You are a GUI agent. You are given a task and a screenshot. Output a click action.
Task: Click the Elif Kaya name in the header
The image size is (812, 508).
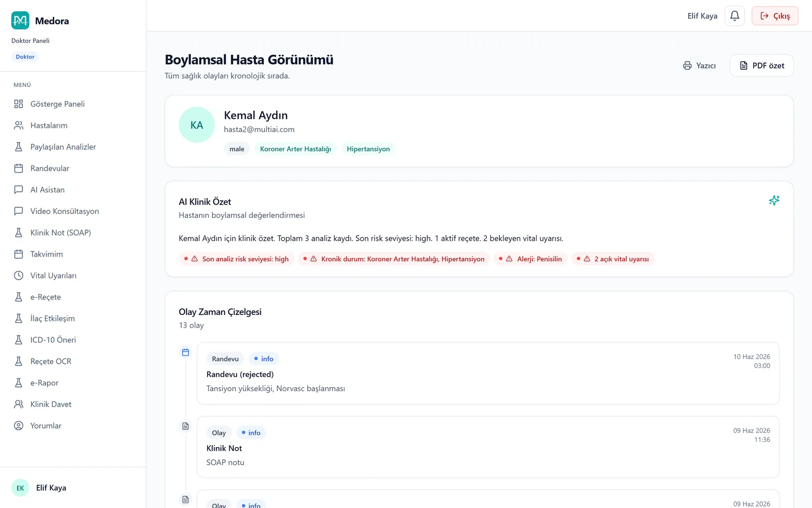click(702, 16)
